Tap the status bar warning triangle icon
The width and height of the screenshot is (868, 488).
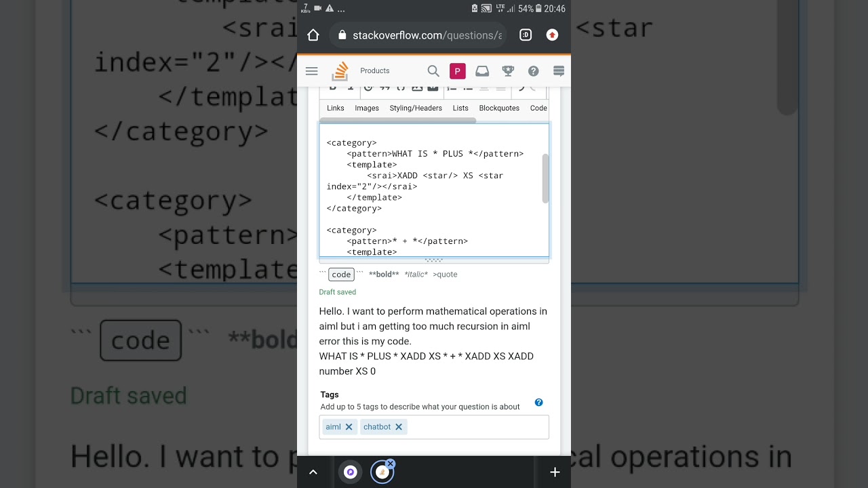coord(330,8)
